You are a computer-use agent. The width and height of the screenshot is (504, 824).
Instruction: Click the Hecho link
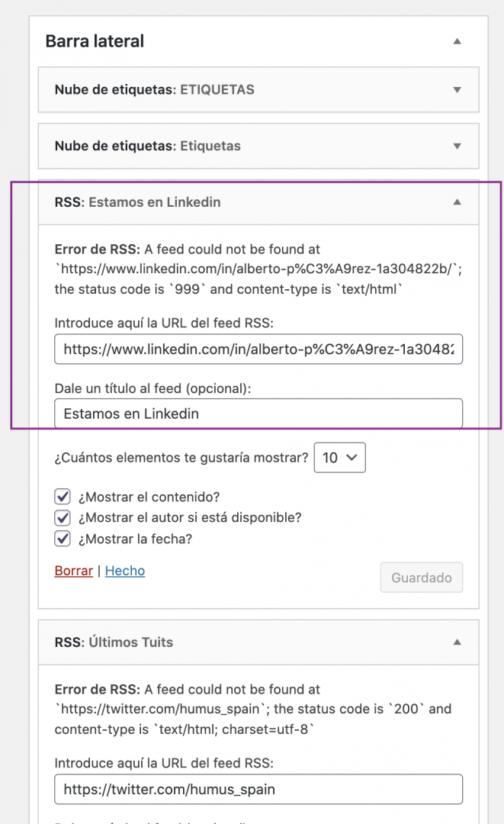(125, 571)
